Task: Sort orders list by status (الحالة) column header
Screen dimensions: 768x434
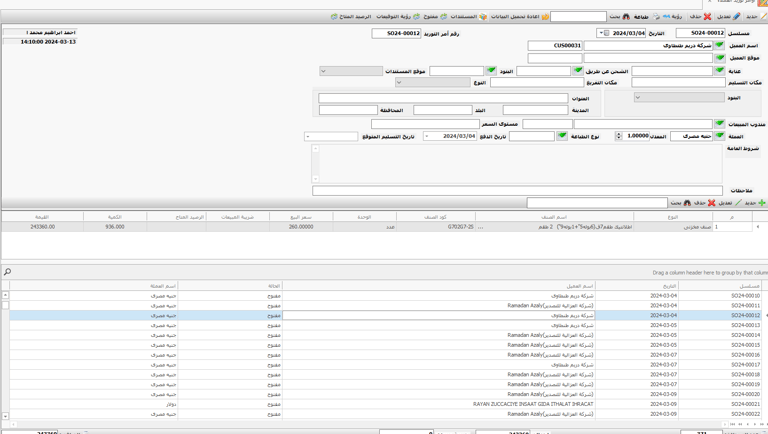Action: tap(230, 286)
